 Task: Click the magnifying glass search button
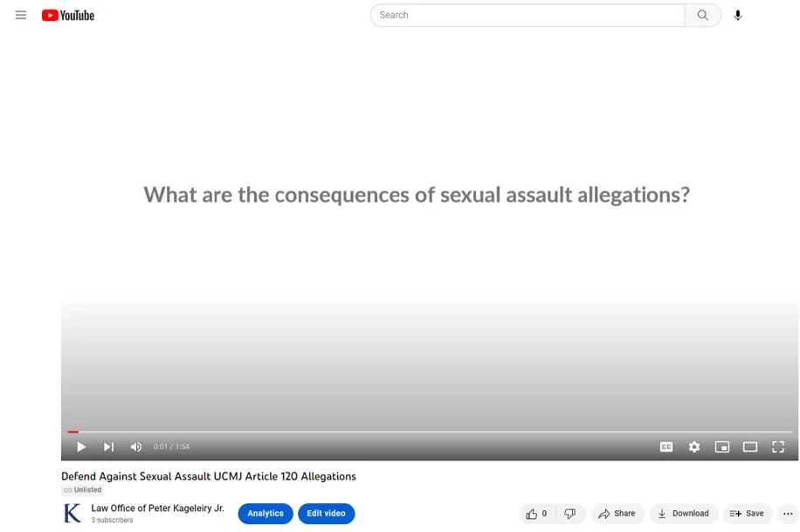pos(702,16)
